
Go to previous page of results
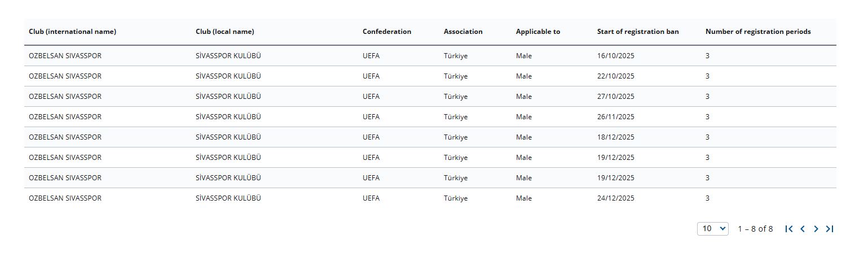tap(803, 229)
